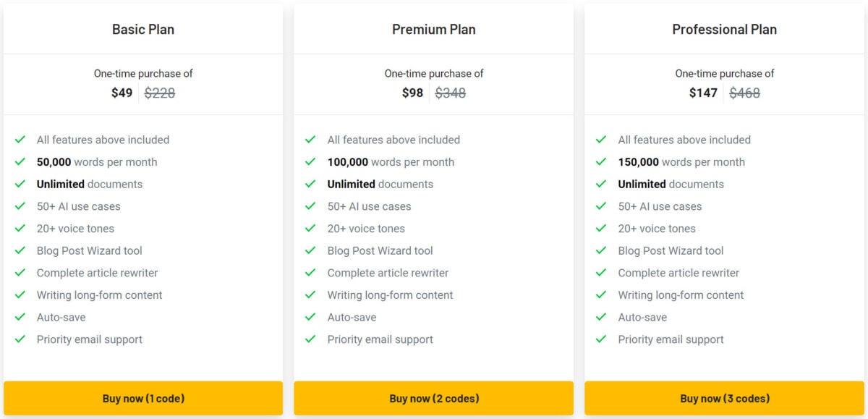Click the $147 price in Professional Plan
The height and width of the screenshot is (419, 868).
703,93
